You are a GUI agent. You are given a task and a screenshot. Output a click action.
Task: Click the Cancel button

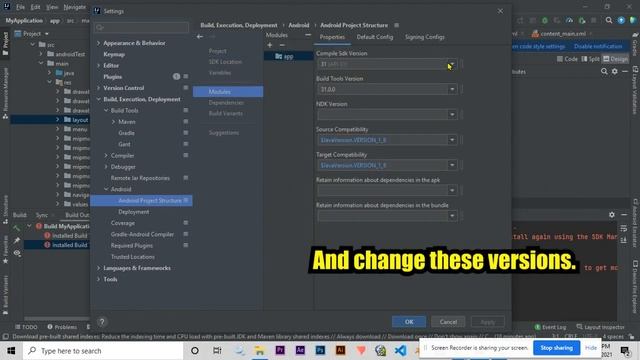click(x=448, y=322)
